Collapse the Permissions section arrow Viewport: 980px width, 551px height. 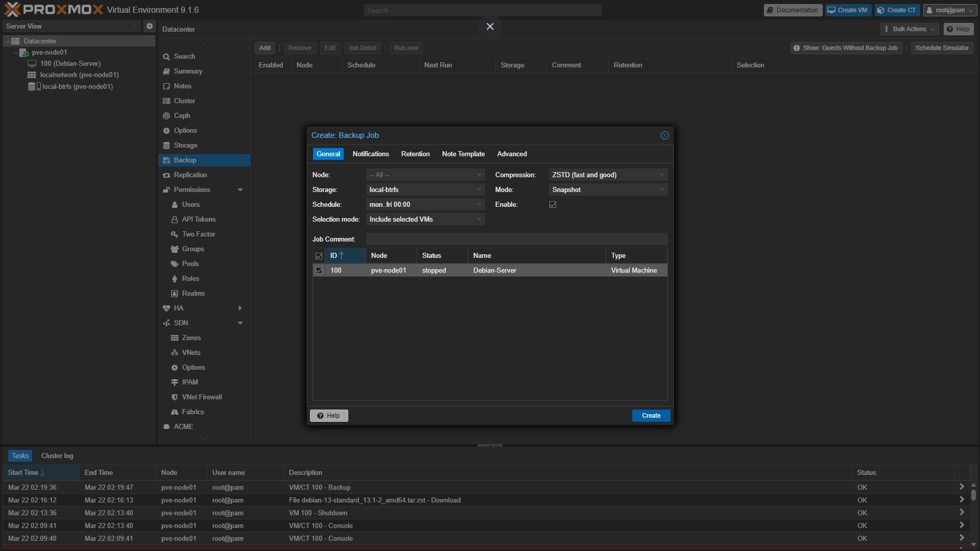tap(240, 190)
